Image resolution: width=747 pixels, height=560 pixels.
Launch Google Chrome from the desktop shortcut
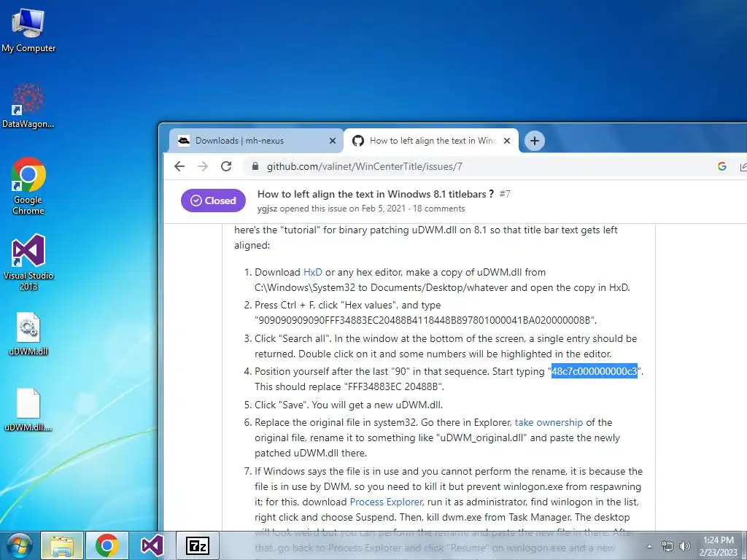coord(28,186)
